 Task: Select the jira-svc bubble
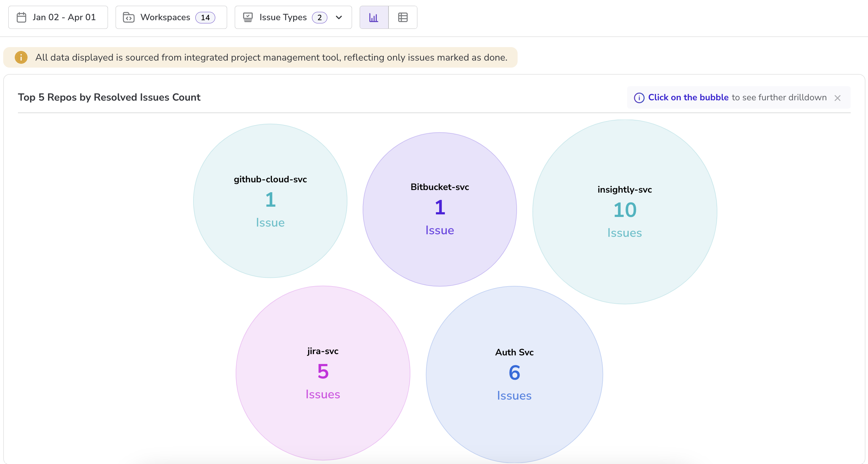coord(323,373)
